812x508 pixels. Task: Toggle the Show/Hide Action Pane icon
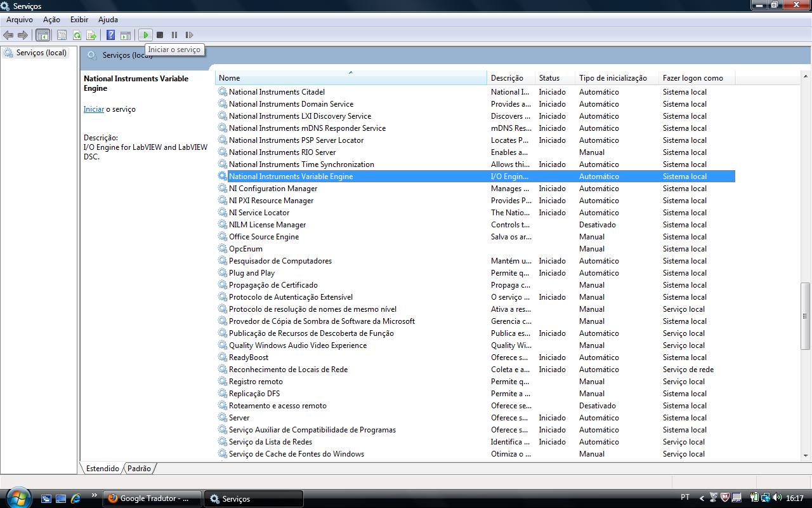coord(126,35)
